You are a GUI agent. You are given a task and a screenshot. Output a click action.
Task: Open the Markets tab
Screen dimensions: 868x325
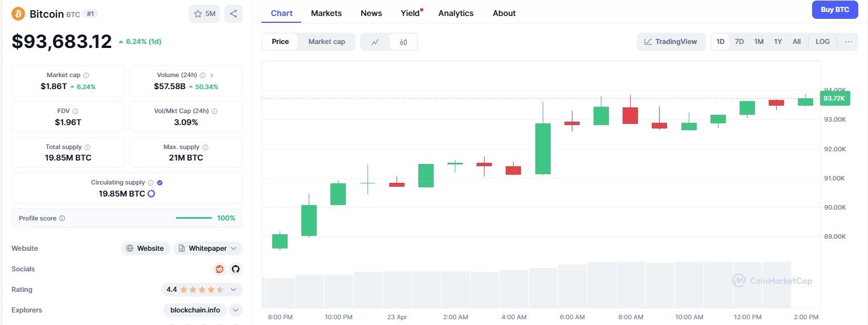[326, 13]
